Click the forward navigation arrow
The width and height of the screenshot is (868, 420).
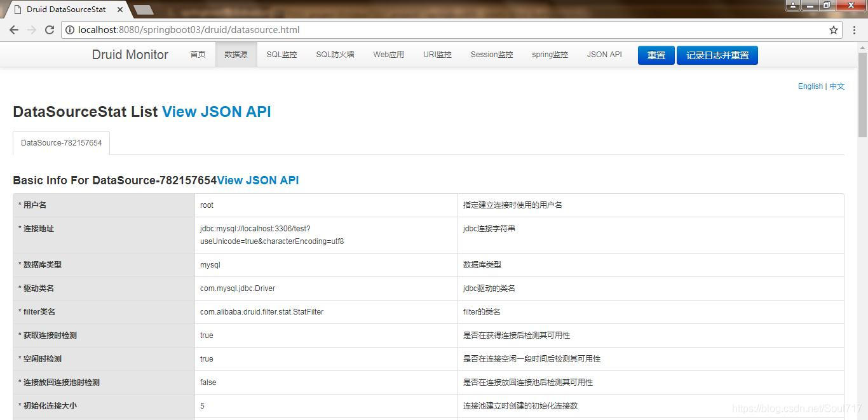point(32,29)
